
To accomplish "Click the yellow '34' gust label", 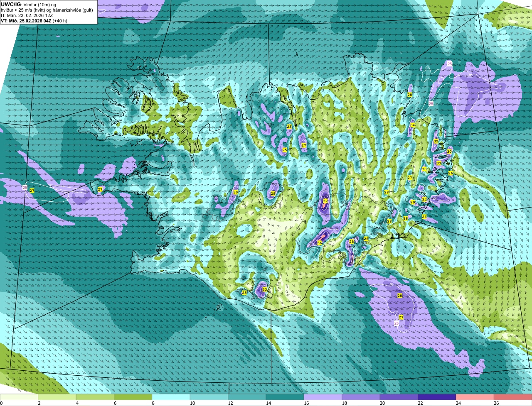I will (x=413, y=125).
